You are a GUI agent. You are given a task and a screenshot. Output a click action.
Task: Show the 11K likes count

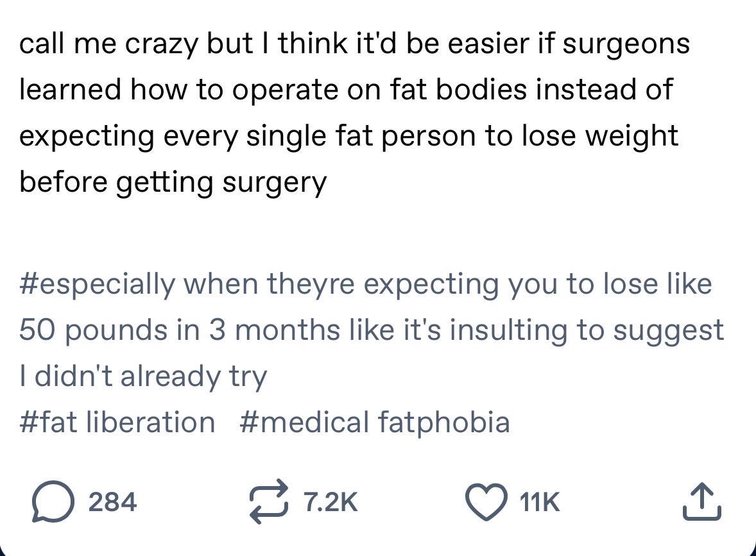click(x=540, y=502)
